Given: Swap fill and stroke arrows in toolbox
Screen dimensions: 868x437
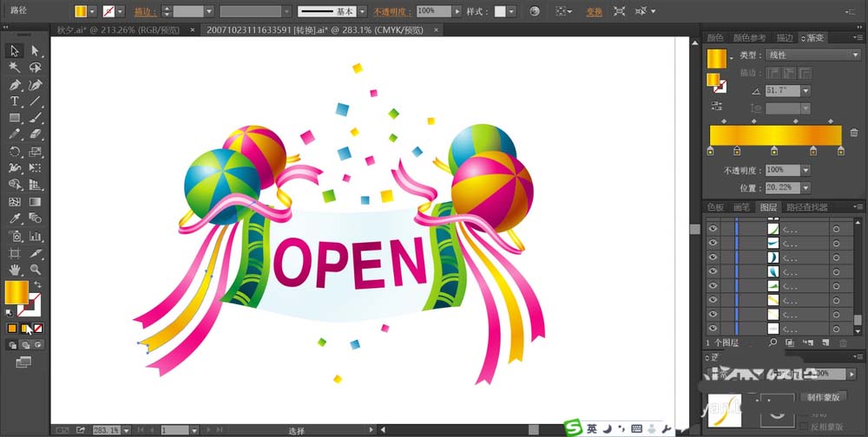Looking at the screenshot, I should pyautogui.click(x=37, y=284).
